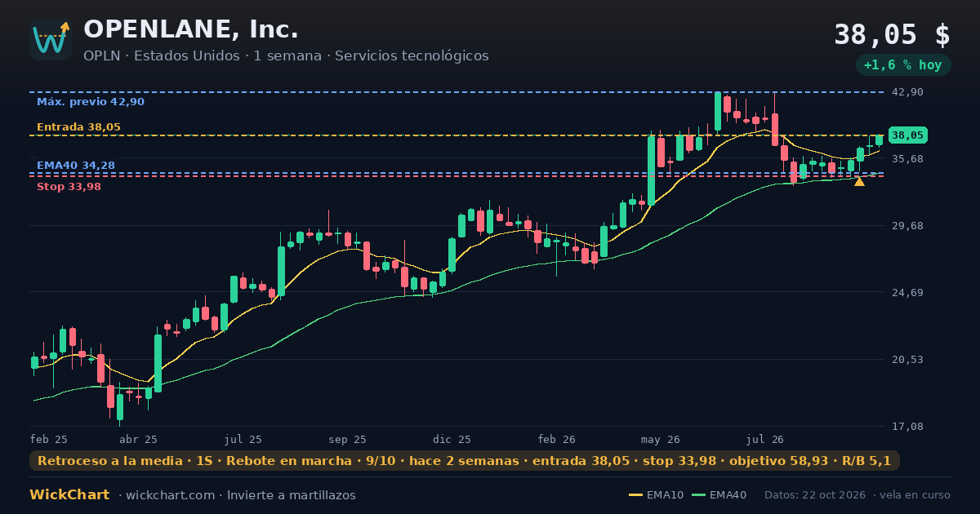
Task: Select the Stop 33,98 level label
Action: 69,187
